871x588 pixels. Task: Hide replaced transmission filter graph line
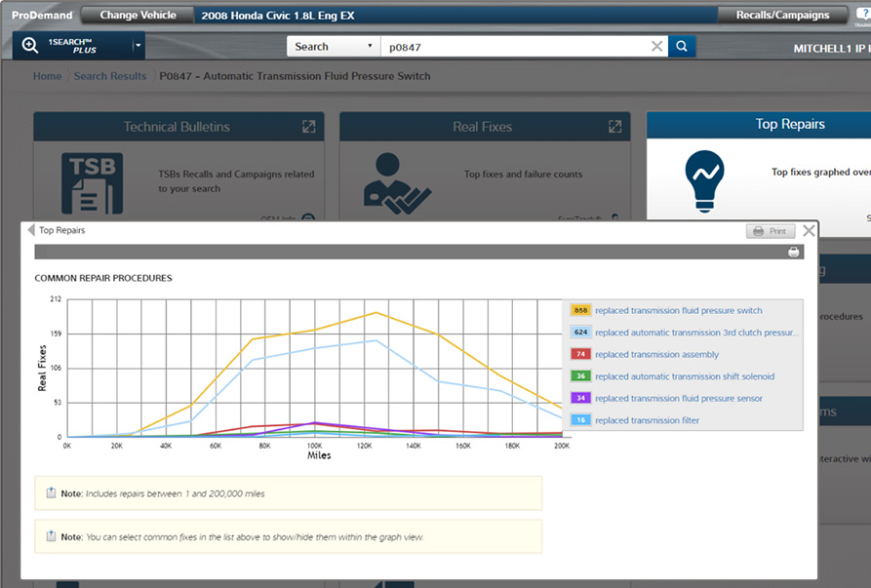pos(647,420)
